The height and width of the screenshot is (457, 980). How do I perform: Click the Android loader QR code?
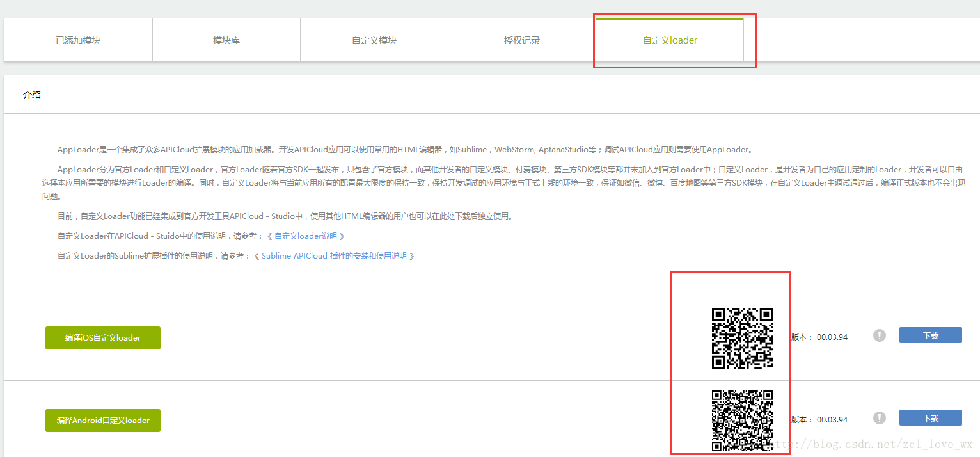[742, 421]
